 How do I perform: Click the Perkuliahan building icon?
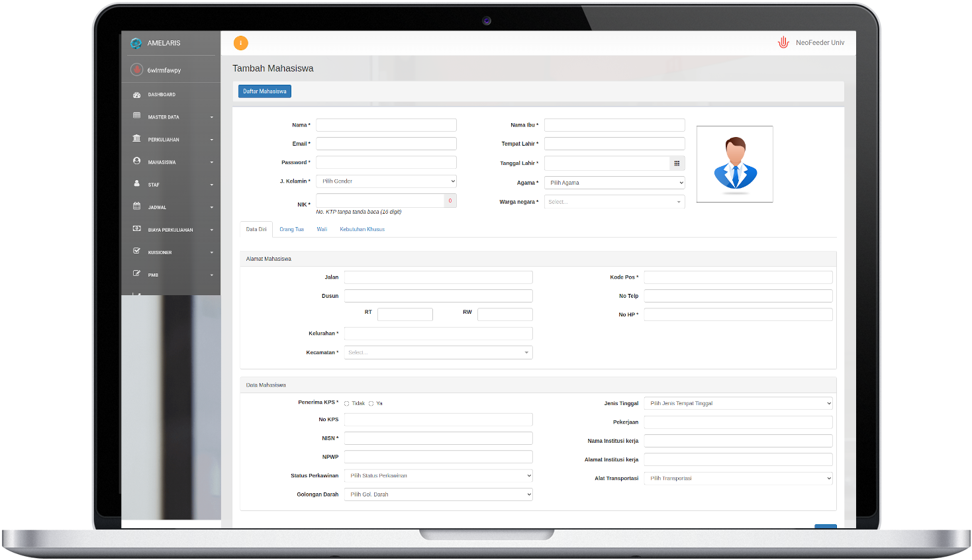point(137,139)
